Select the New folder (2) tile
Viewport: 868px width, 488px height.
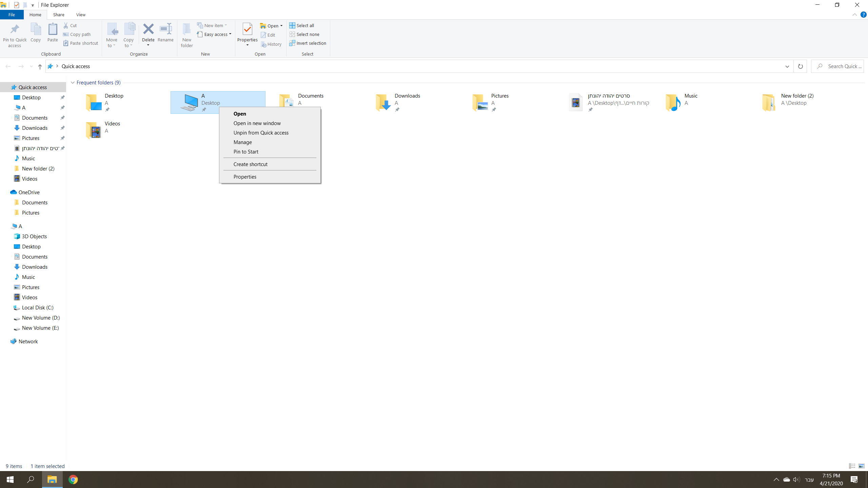pos(797,102)
